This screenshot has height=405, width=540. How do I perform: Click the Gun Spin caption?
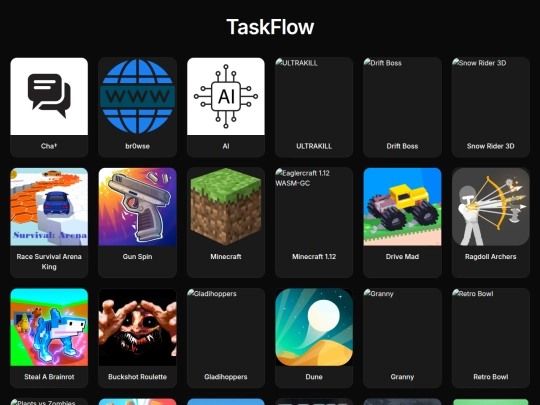pyautogui.click(x=137, y=257)
